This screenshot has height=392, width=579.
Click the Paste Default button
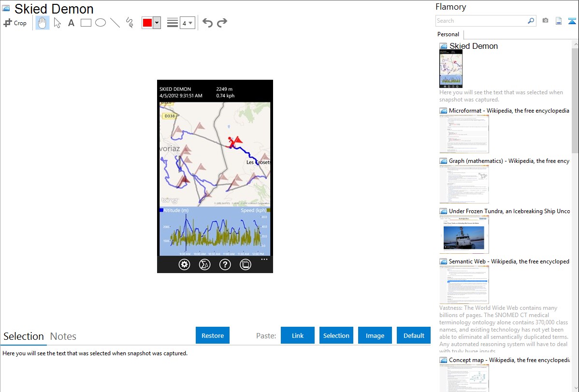(x=414, y=335)
